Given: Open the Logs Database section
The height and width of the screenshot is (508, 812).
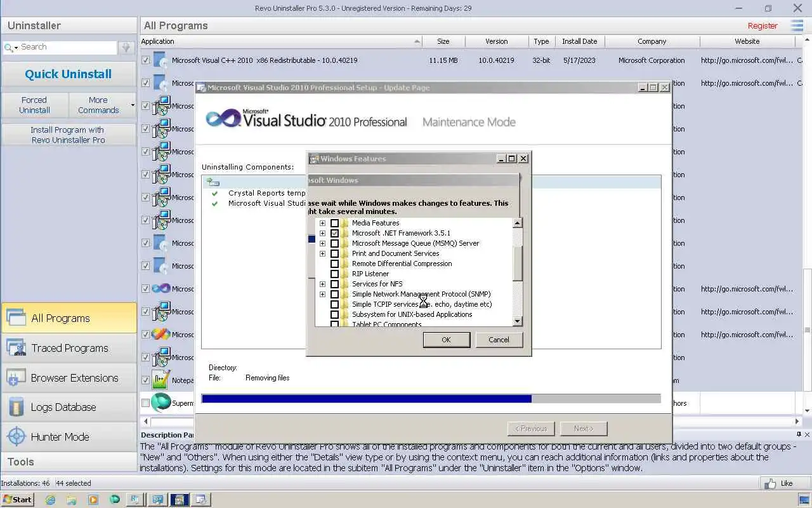Looking at the screenshot, I should click(x=69, y=407).
